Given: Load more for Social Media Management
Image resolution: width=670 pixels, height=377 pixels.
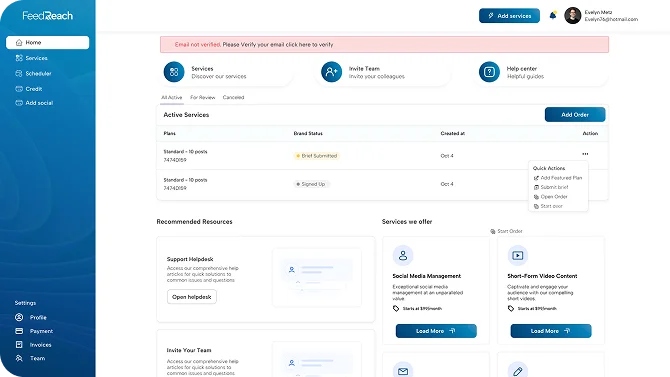Looking at the screenshot, I should [436, 331].
